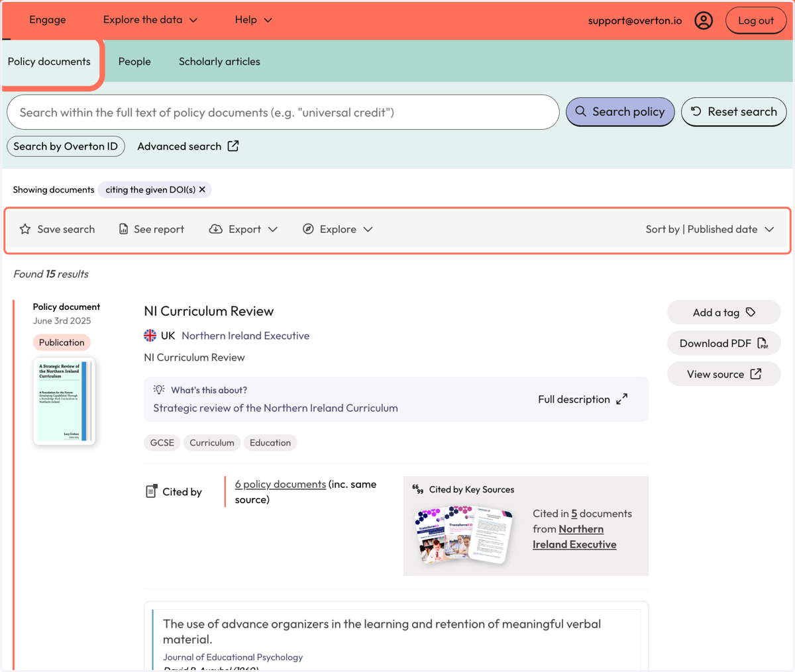The width and height of the screenshot is (795, 672).
Task: Open the Engage menu item
Action: [48, 20]
